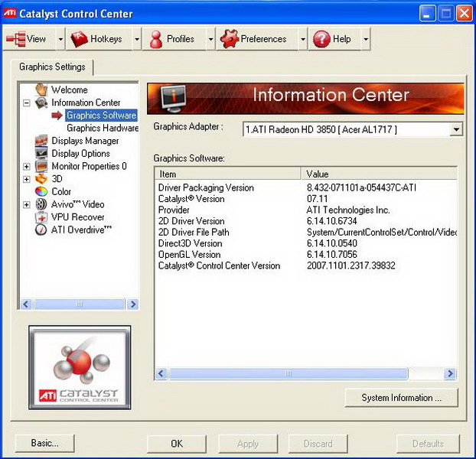Click the VPU Recover first-aid icon

pyautogui.click(x=41, y=217)
